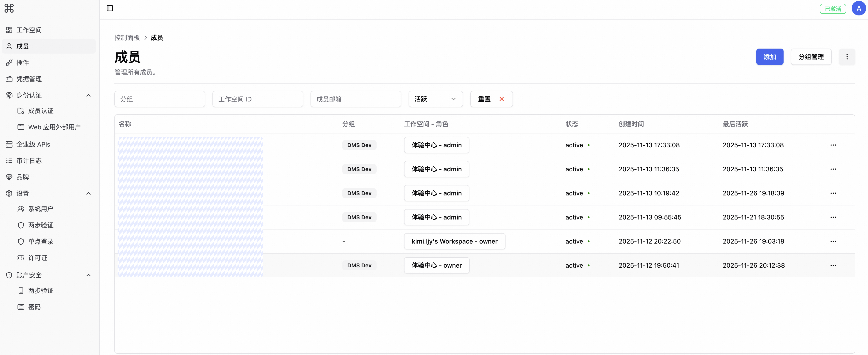This screenshot has width=868, height=355.
Task: Open 单点登录 settings item
Action: point(40,242)
